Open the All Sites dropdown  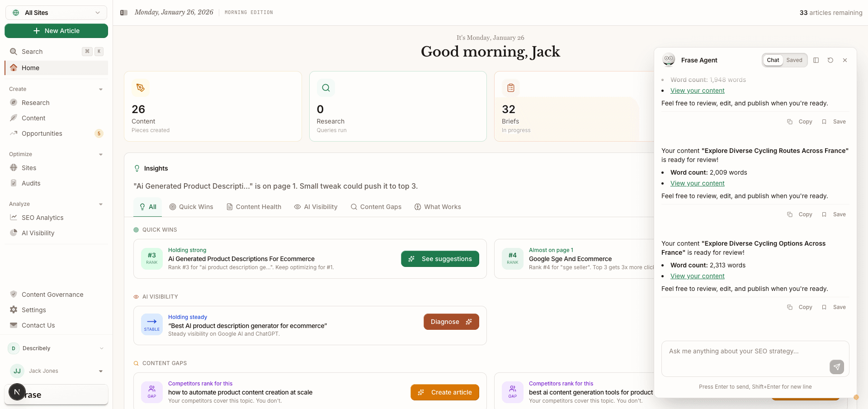click(x=56, y=13)
